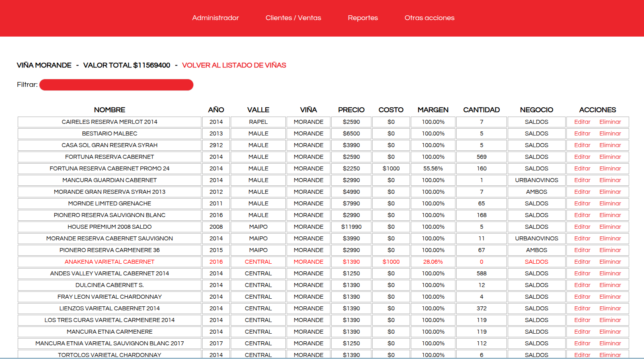Open the Clientes / Ventas menu
This screenshot has height=359, width=644.
pos(293,18)
